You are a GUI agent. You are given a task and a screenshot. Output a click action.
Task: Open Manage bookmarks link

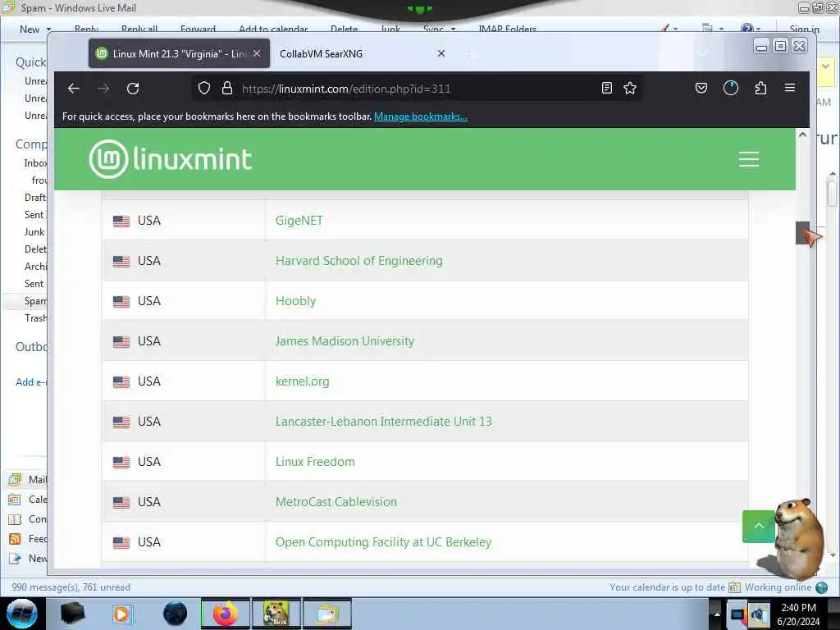[x=421, y=116]
